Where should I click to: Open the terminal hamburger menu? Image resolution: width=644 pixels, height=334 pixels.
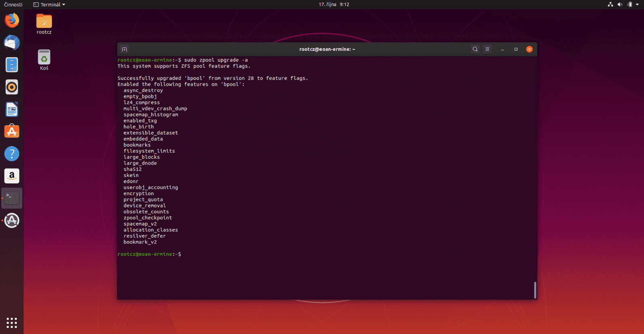487,49
